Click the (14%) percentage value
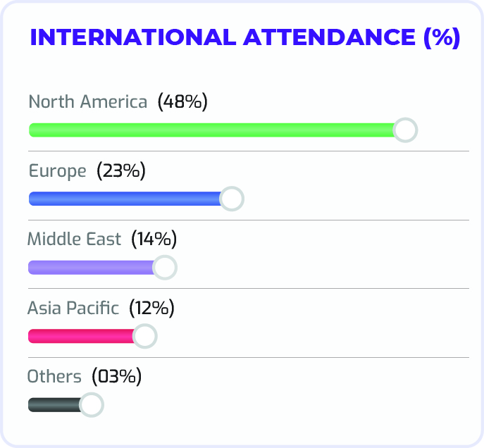The height and width of the screenshot is (448, 484). [154, 239]
